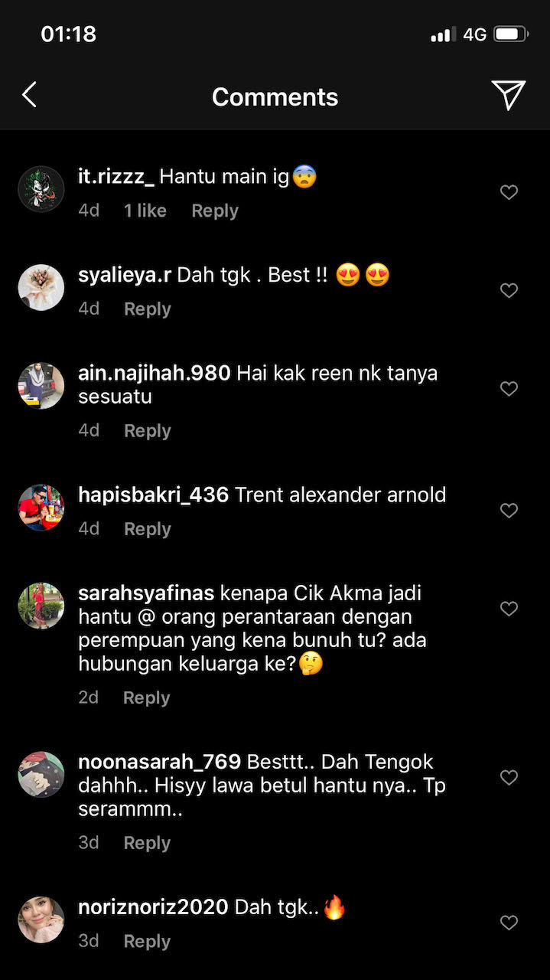Tap the sarahsyafinas profile picture
The height and width of the screenshot is (980, 550).
pos(41,606)
